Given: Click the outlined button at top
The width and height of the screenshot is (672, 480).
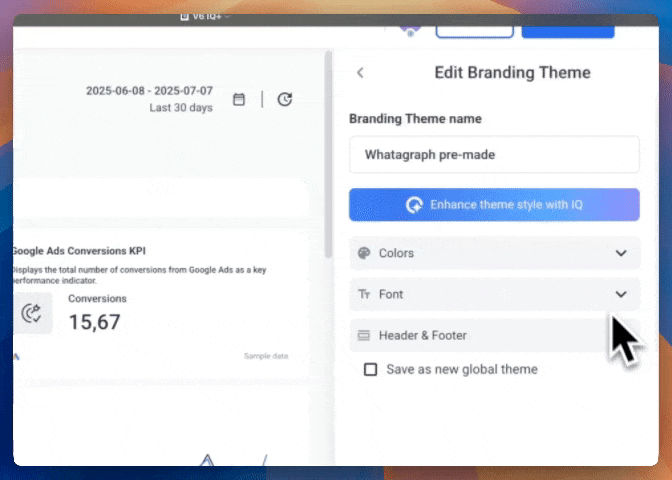Looking at the screenshot, I should pyautogui.click(x=474, y=31).
